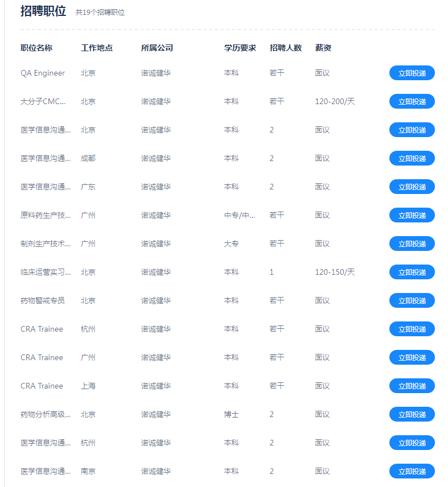Apply to the 大分子CMC job with 立即投递

(x=412, y=101)
